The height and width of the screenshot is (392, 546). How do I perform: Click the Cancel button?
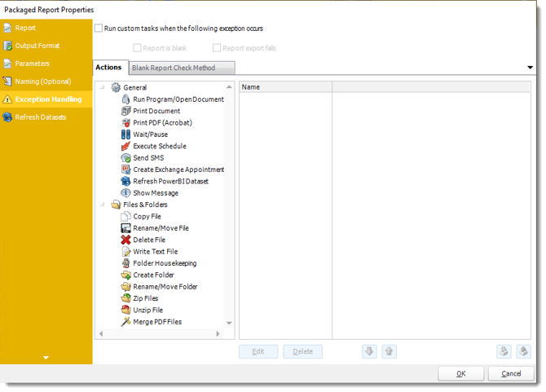coord(511,373)
